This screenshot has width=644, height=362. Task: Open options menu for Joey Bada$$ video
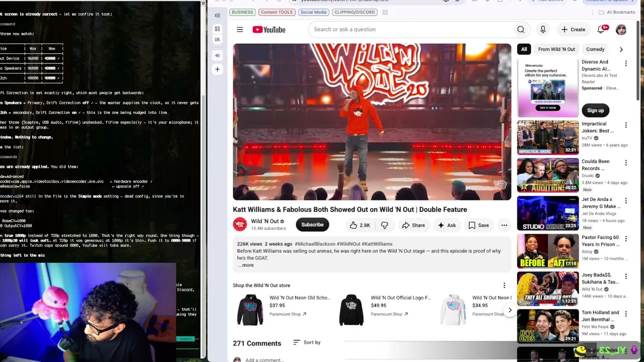pyautogui.click(x=626, y=277)
